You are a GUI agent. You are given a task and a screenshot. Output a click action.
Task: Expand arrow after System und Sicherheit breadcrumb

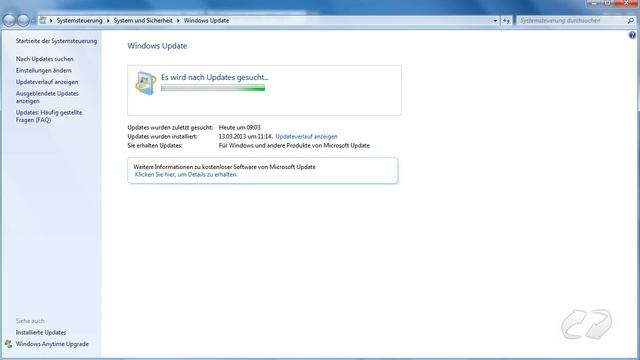point(178,20)
